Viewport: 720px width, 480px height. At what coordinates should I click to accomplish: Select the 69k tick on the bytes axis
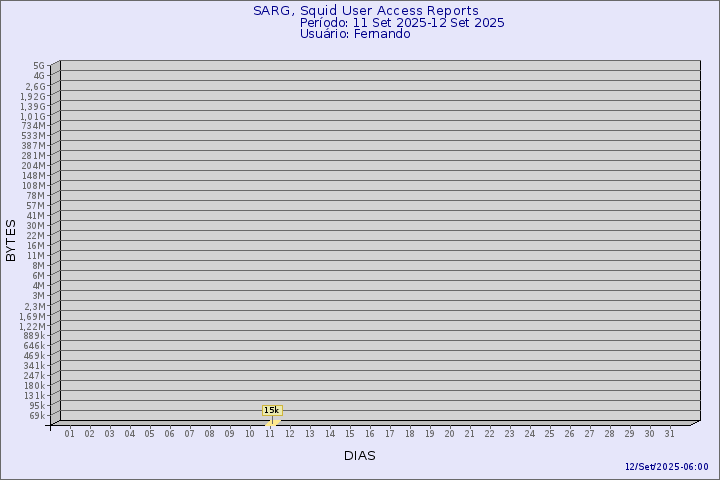(x=36, y=415)
